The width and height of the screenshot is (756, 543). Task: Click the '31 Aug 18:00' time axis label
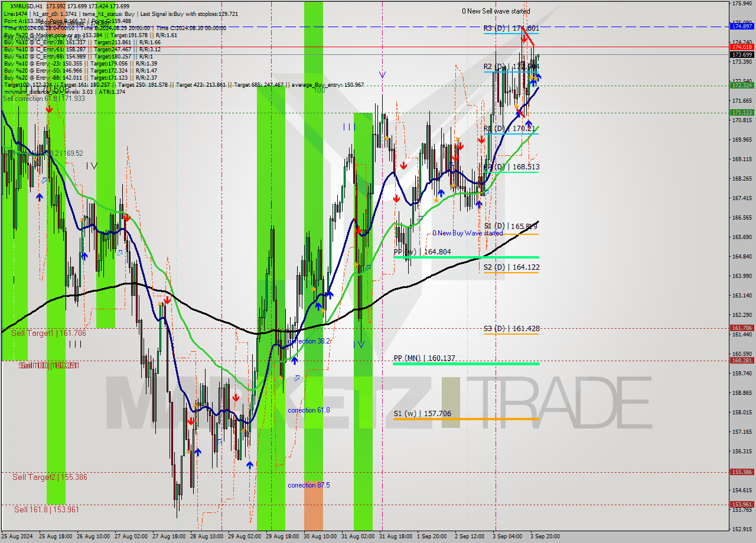396,537
